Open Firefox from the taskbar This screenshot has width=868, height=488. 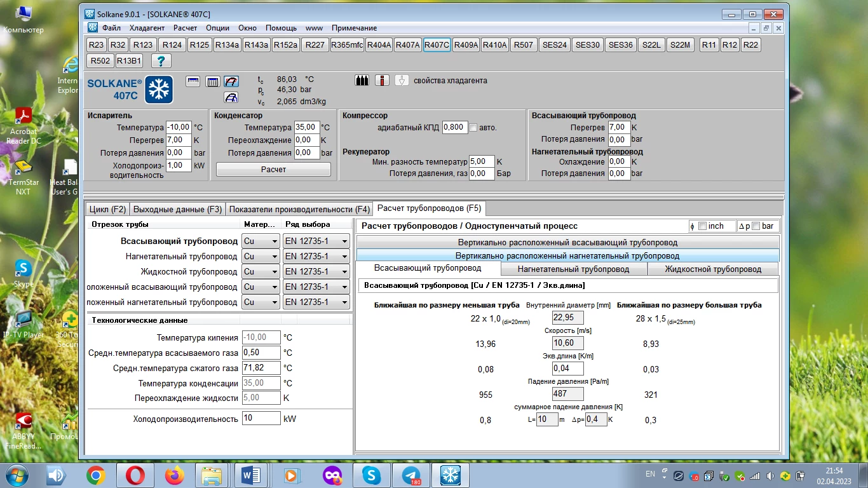(173, 475)
